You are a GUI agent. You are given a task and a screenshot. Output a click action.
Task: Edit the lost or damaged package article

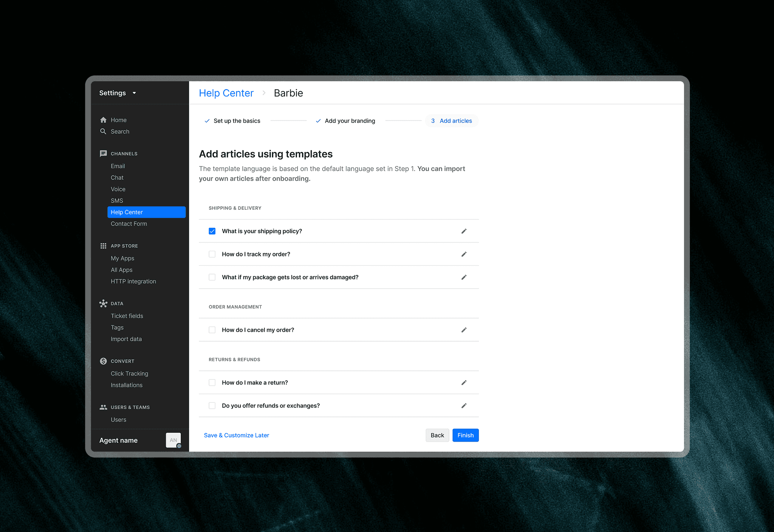(x=464, y=277)
